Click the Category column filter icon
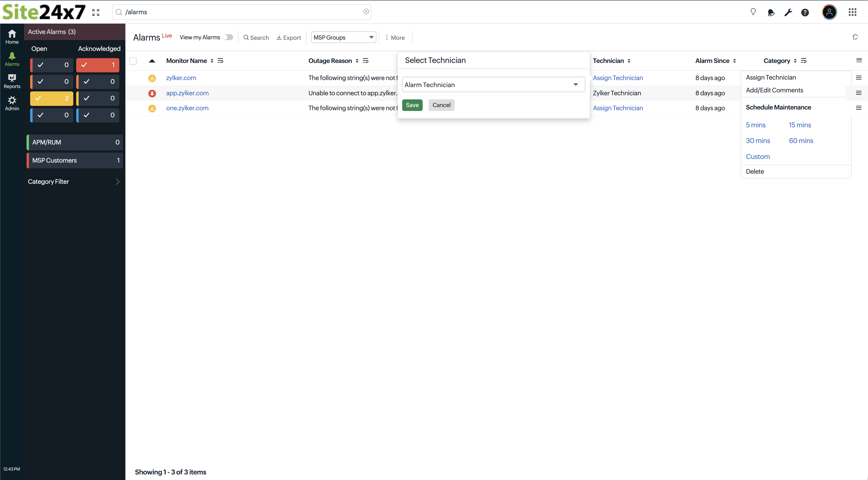Viewport: 868px width, 480px height. (804, 61)
